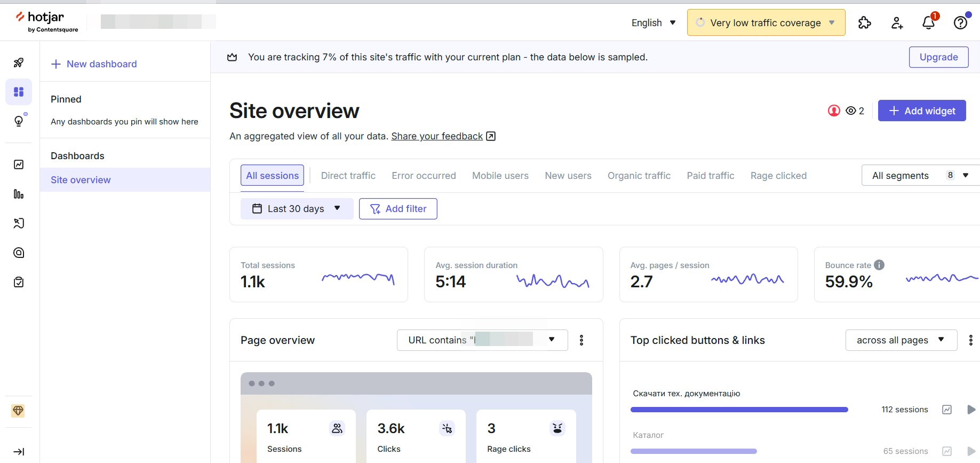Open the Highlights lightbulb icon

[x=19, y=121]
